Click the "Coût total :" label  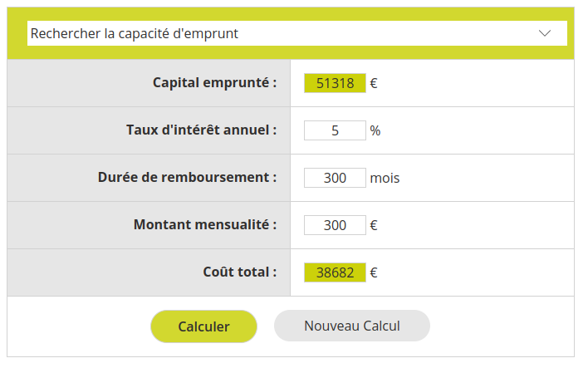pyautogui.click(x=240, y=272)
